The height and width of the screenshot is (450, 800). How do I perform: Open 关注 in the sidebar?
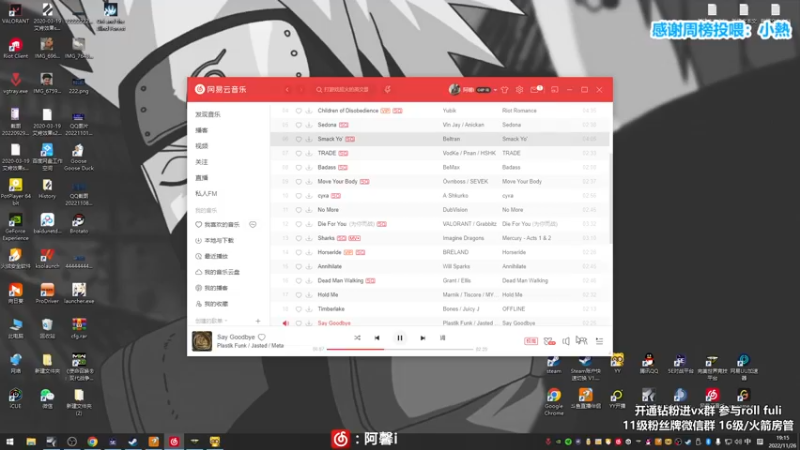pyautogui.click(x=202, y=162)
